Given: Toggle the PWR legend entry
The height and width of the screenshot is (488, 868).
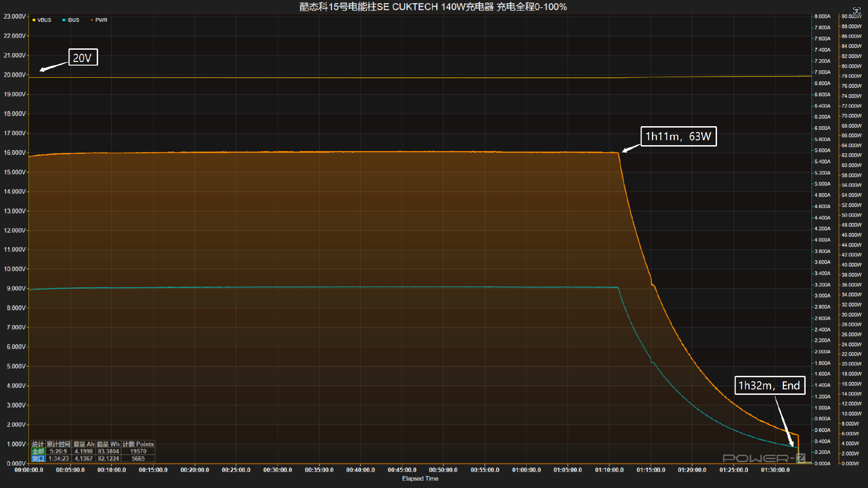Looking at the screenshot, I should (x=99, y=20).
